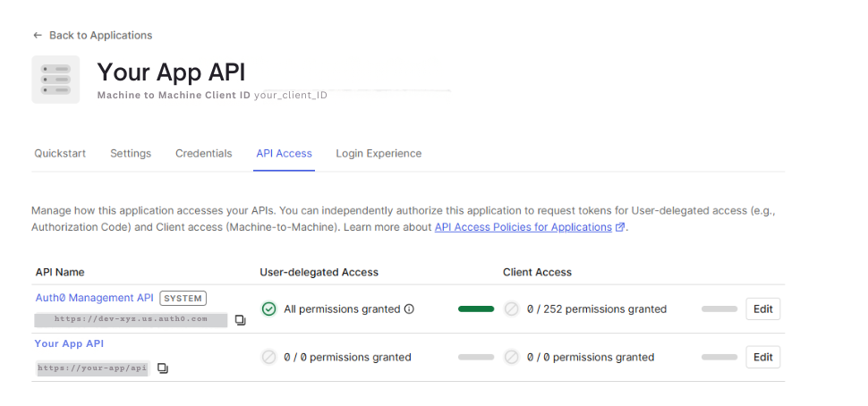Click the your_client_ID value
Image resolution: width=868 pixels, height=406 pixels.
coord(291,95)
